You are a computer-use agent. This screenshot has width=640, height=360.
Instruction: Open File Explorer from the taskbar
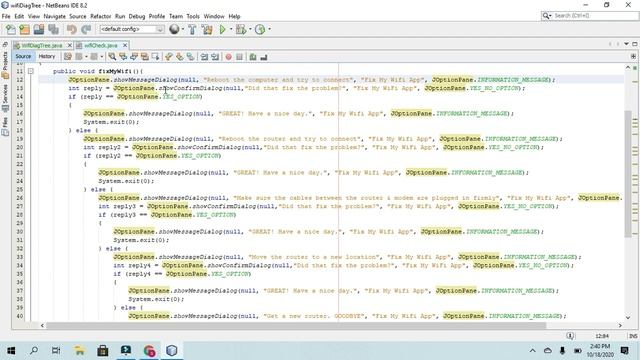(80, 350)
